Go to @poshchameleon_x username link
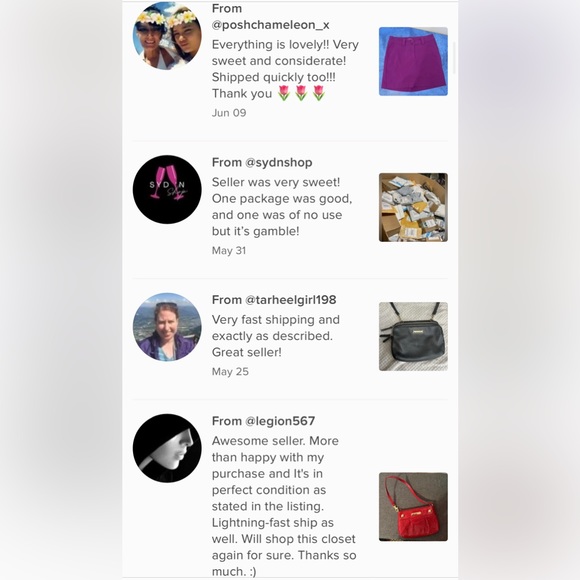The image size is (580, 580). (270, 25)
